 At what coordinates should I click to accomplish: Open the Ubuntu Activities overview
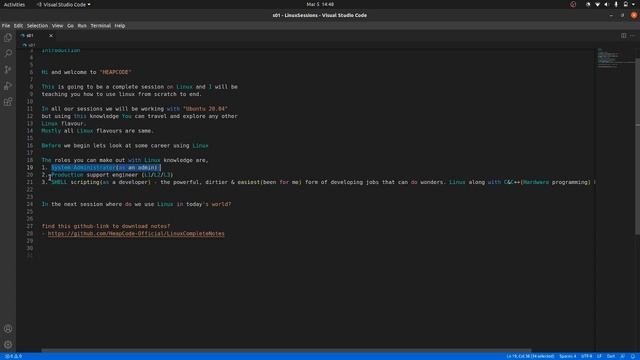coord(14,4)
